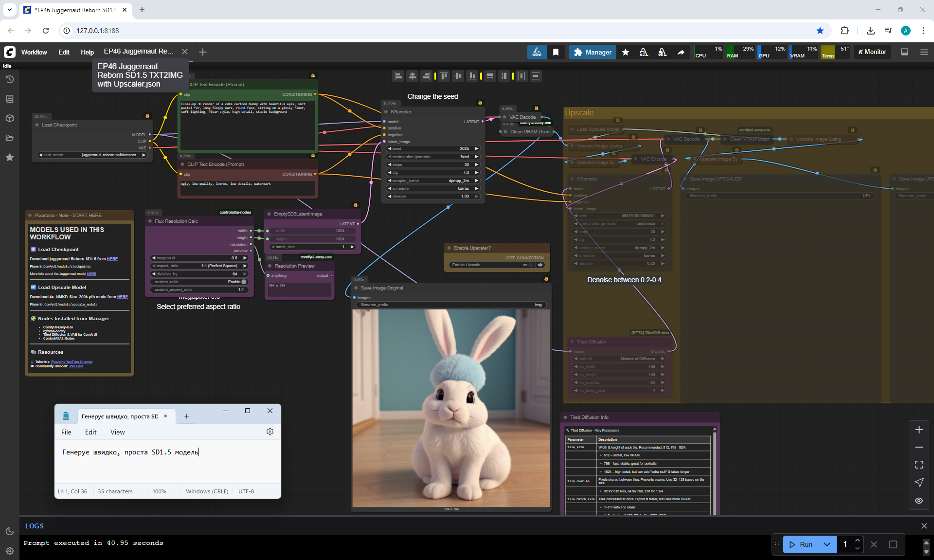Open the sampler_name dpmpp_2m selector
The image size is (934, 560).
433,181
